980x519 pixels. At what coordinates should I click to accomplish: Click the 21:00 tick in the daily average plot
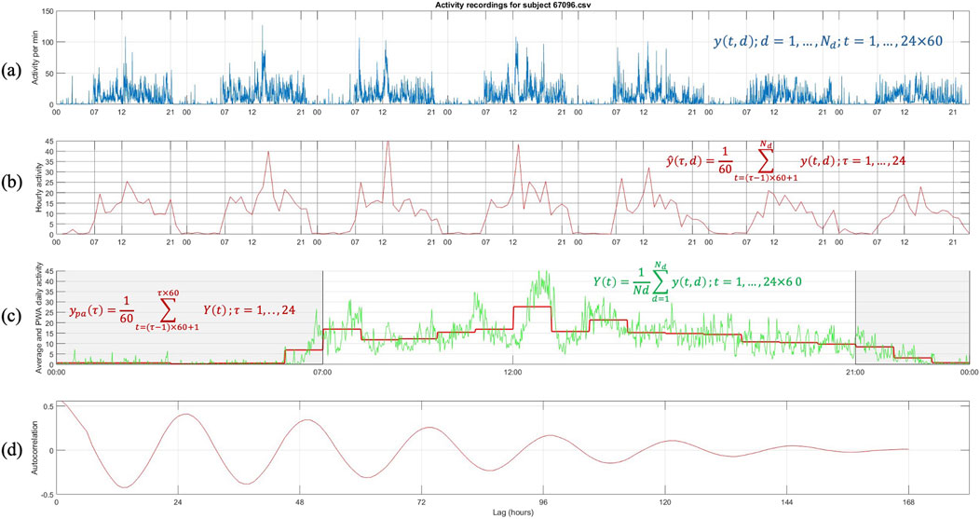pyautogui.click(x=854, y=372)
